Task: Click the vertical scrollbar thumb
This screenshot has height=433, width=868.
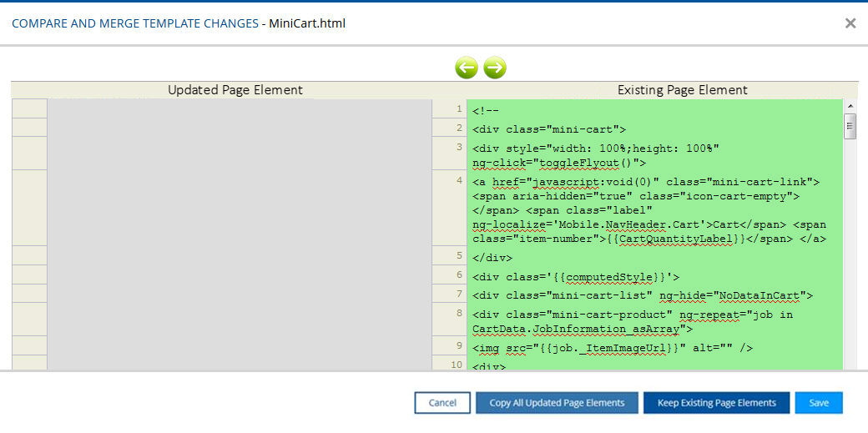Action: [x=850, y=126]
